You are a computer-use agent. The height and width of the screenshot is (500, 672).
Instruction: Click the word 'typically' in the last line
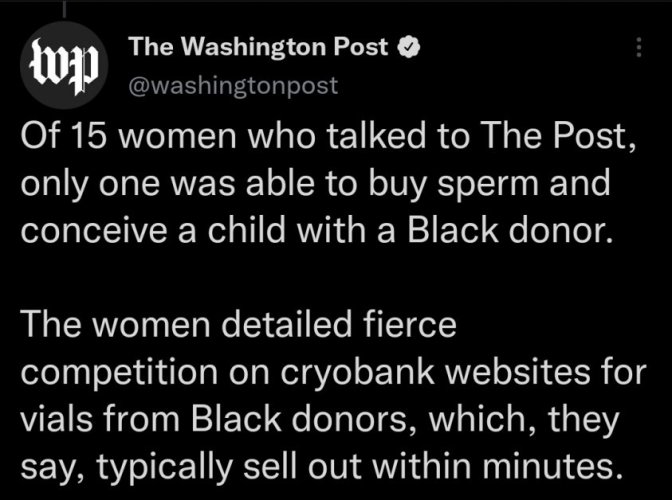pos(165,467)
